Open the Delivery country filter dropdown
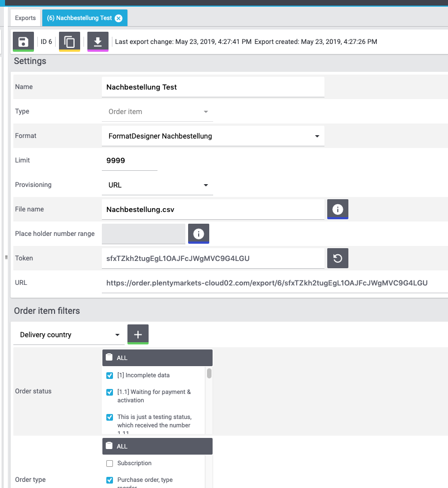 [x=69, y=335]
